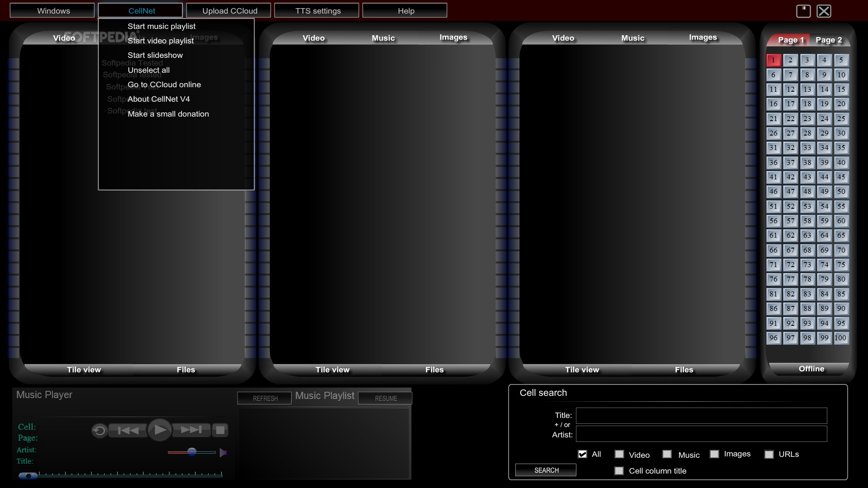Enable the Music search filter checkbox
The image size is (868, 488).
pos(667,454)
